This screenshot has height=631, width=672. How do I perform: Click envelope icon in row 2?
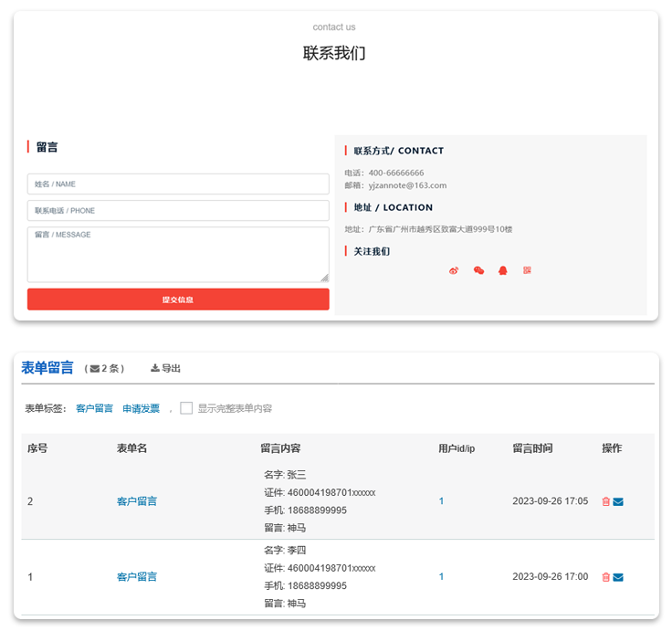coord(618,501)
